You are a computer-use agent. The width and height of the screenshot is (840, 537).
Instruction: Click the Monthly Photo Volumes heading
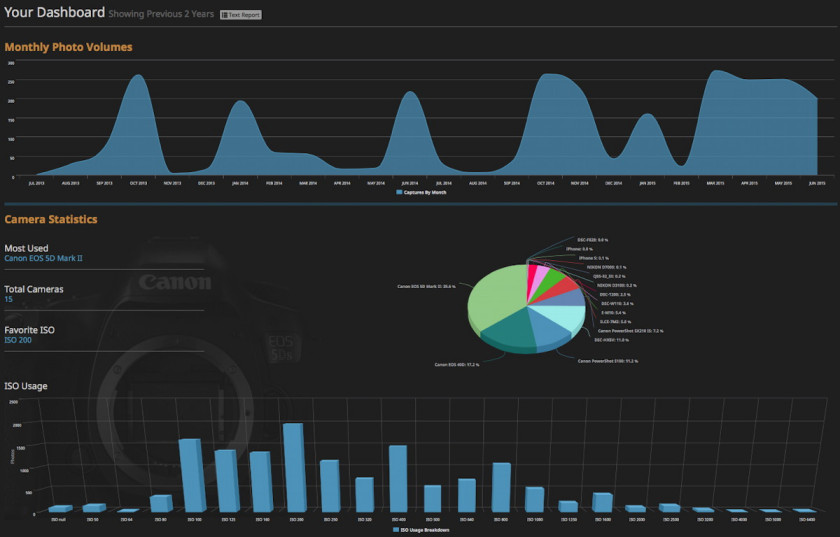pyautogui.click(x=68, y=47)
